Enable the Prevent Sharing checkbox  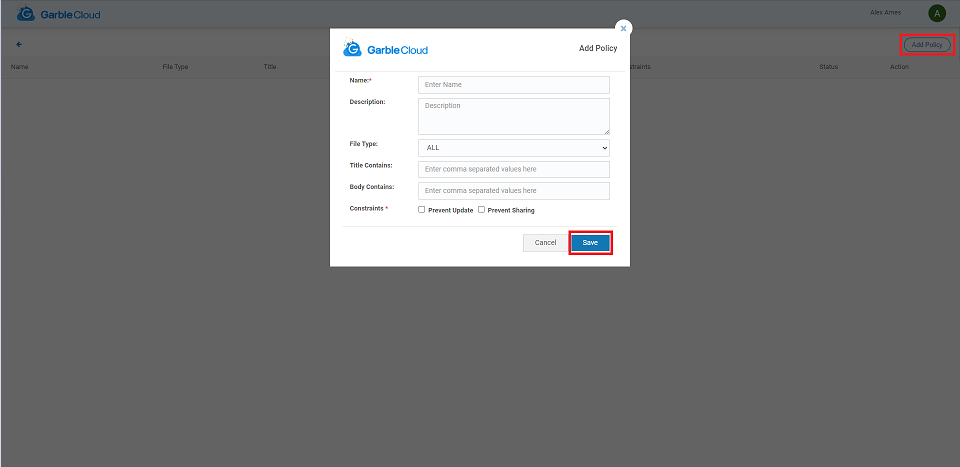coord(481,209)
